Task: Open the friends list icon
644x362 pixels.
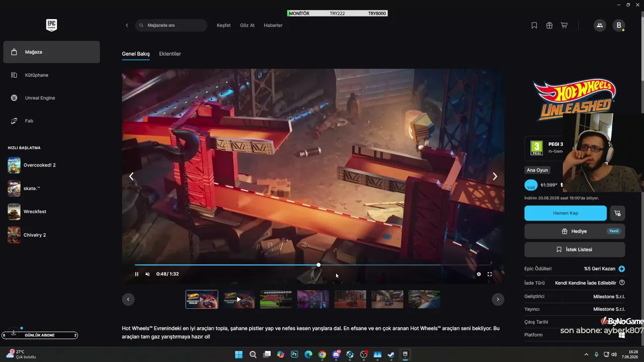Action: click(599, 25)
